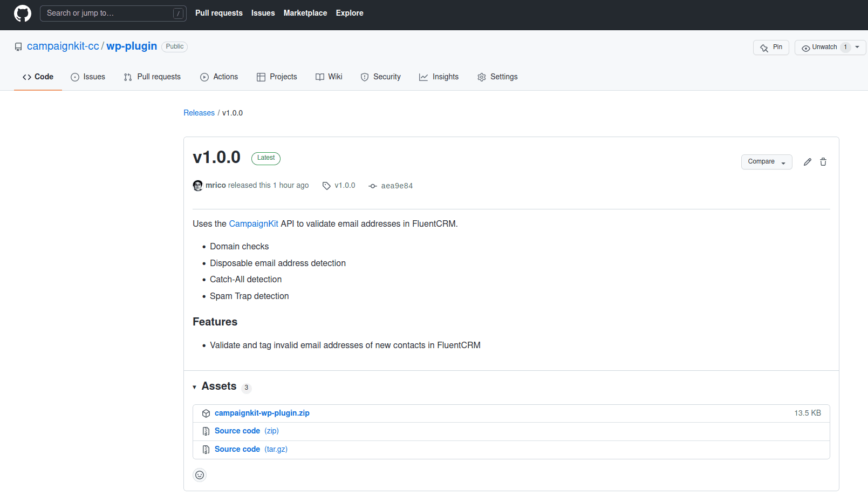The width and height of the screenshot is (868, 502).
Task: Open Security via the shield icon
Action: click(x=365, y=77)
